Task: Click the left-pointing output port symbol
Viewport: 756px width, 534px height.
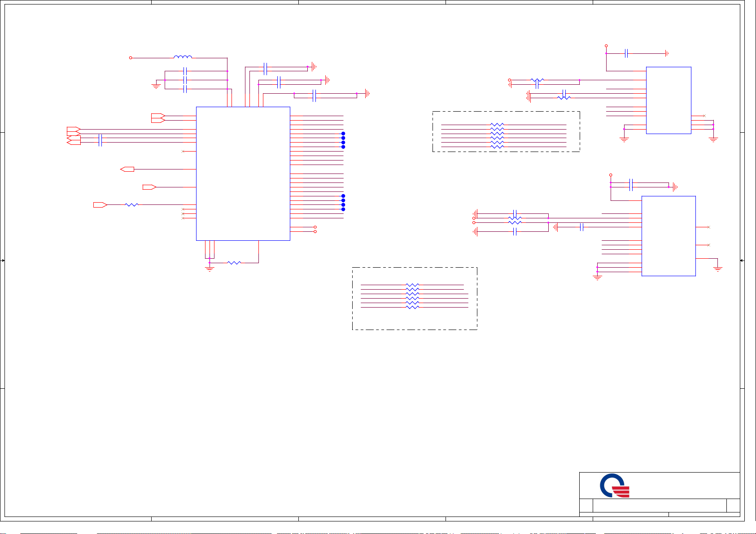Action: tap(127, 169)
